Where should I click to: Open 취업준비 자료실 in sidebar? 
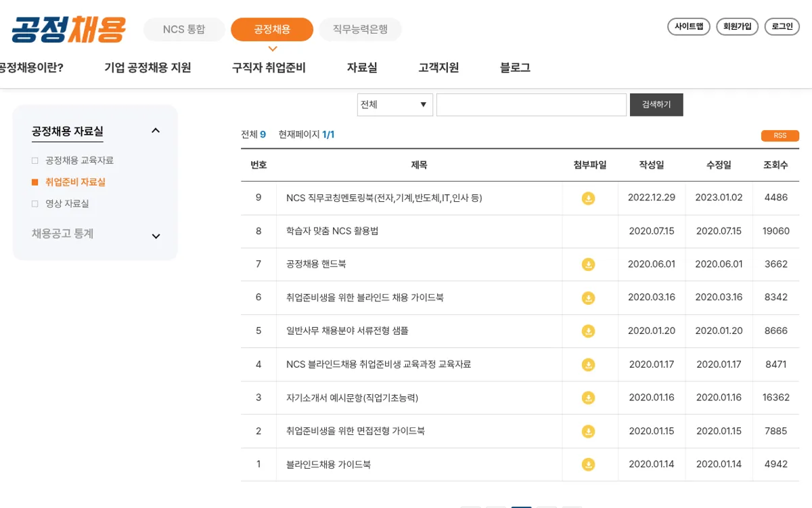pos(75,182)
